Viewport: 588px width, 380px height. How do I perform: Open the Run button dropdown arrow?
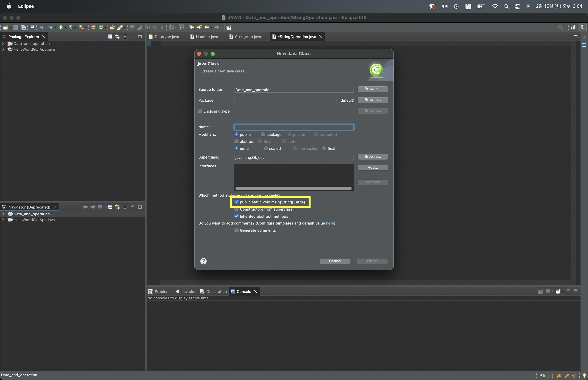pos(65,27)
